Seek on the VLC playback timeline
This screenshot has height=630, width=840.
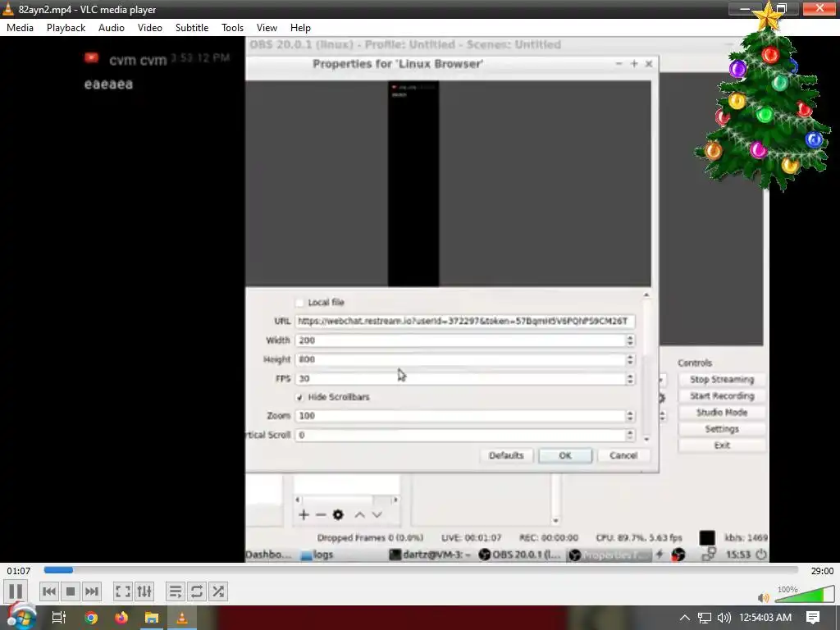coord(421,571)
